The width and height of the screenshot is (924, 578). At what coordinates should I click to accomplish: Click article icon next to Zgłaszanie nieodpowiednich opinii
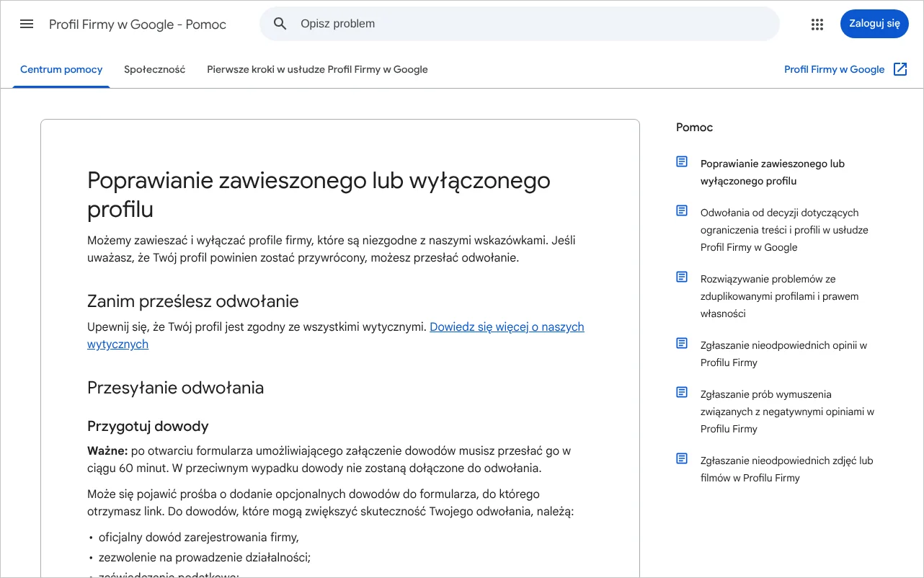682,343
